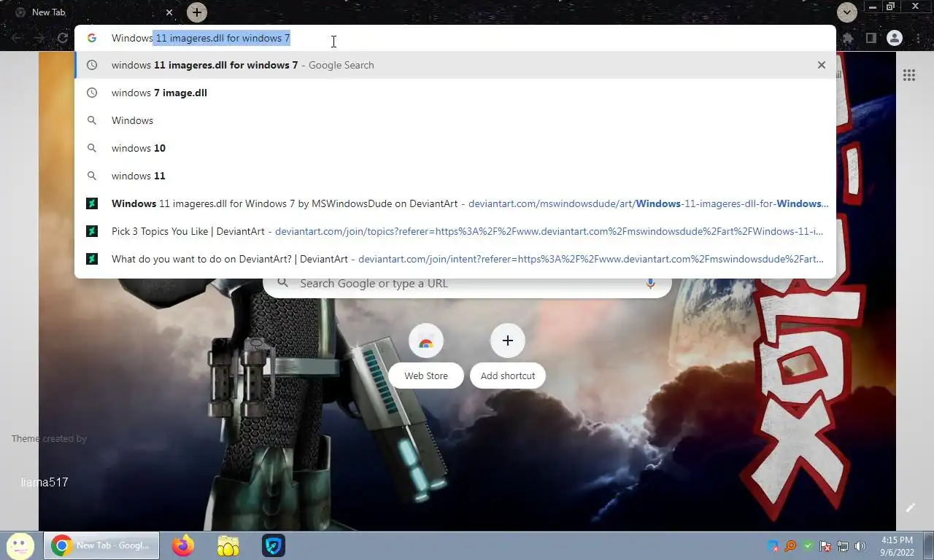Choose the 'windows 10' search suggestion
Viewport: 934px width, 560px height.
coord(455,148)
